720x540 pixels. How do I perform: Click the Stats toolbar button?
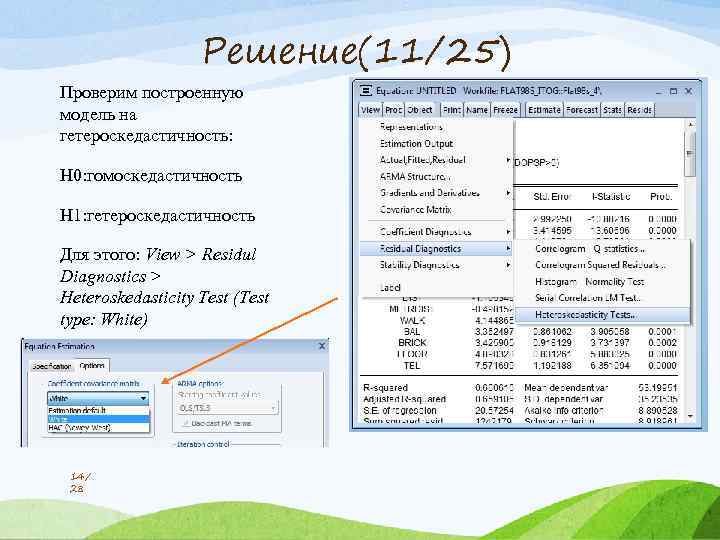(x=613, y=110)
